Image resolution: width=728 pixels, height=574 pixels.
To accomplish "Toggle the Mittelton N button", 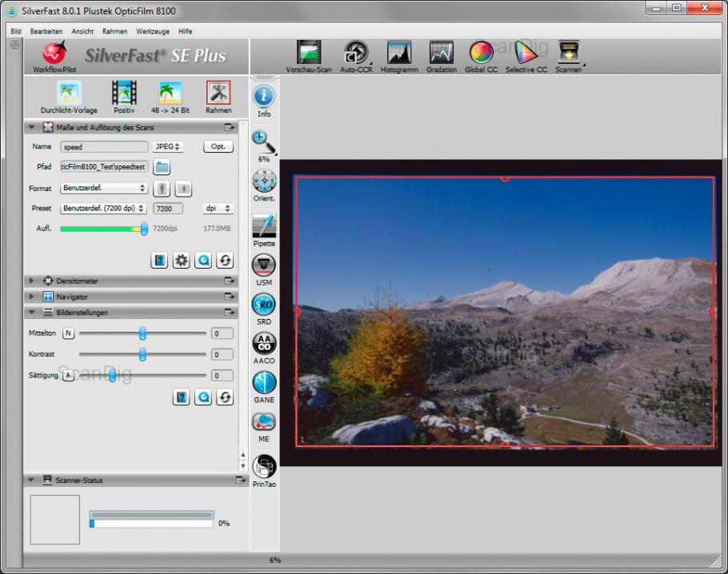I will 68,333.
